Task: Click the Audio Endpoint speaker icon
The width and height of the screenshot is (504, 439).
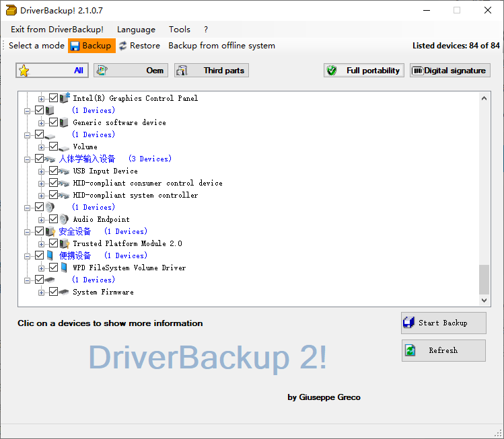Action: (64, 219)
